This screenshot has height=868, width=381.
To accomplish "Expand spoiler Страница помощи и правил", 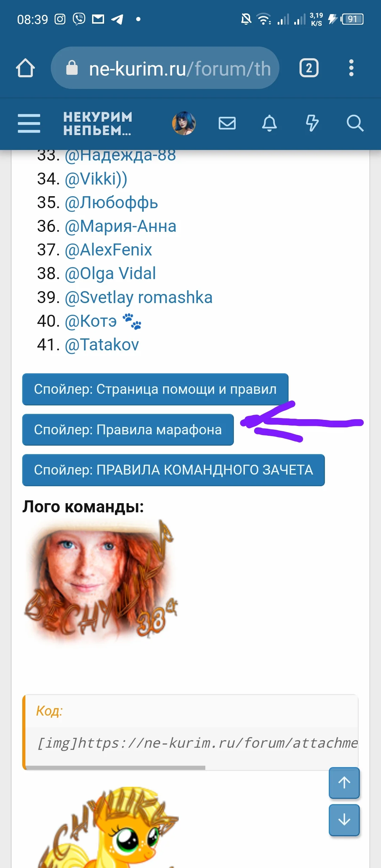I will pyautogui.click(x=155, y=389).
